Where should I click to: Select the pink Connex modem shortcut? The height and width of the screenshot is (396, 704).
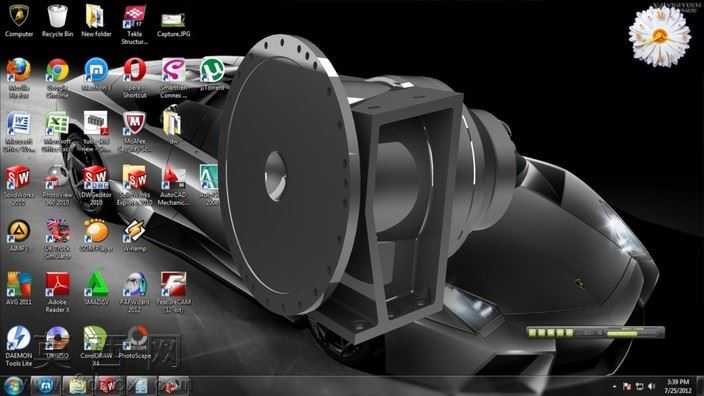click(174, 78)
